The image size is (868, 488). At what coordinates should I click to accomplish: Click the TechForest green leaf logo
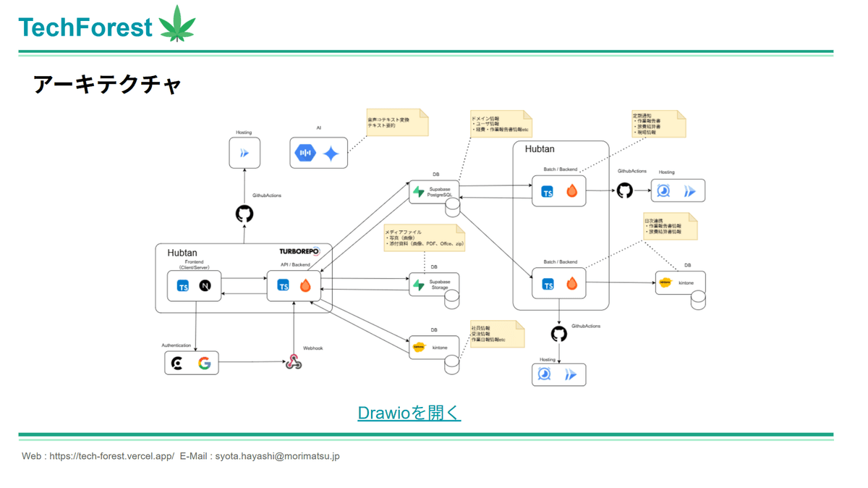177,24
